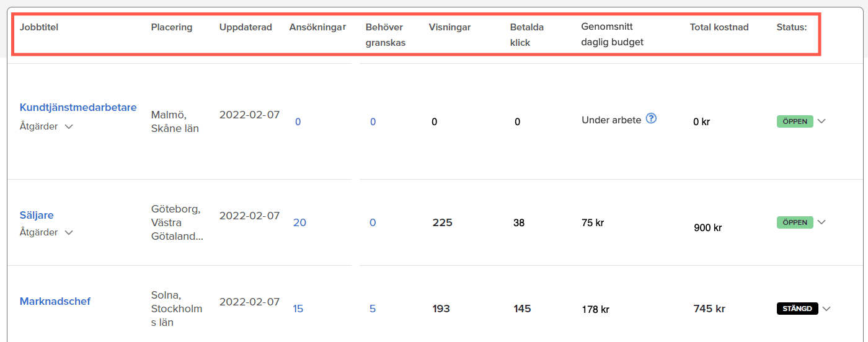Open the Kundtjänstmedarbetare job posting
Screen dimensions: 868x342
click(78, 107)
